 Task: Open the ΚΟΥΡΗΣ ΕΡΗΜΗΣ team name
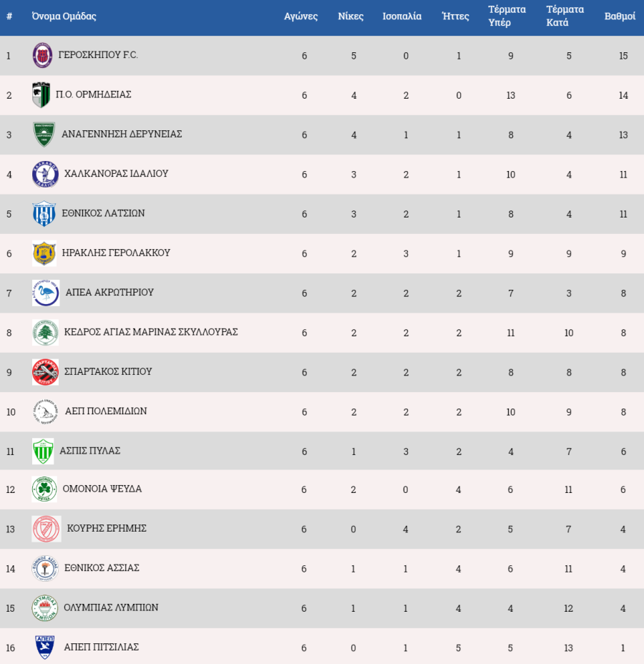click(x=107, y=528)
